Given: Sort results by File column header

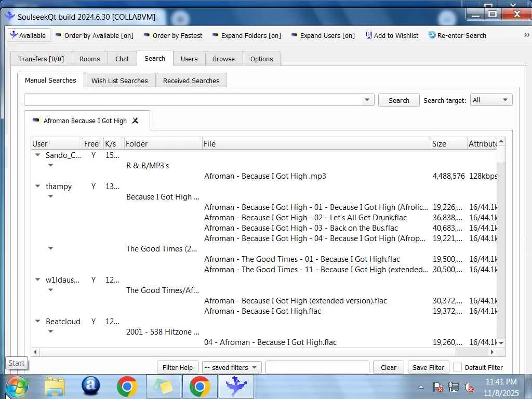Looking at the screenshot, I should coord(316,143).
